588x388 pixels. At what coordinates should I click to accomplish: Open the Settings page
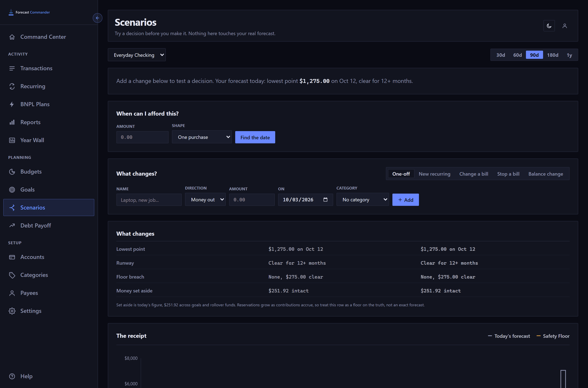49,311
